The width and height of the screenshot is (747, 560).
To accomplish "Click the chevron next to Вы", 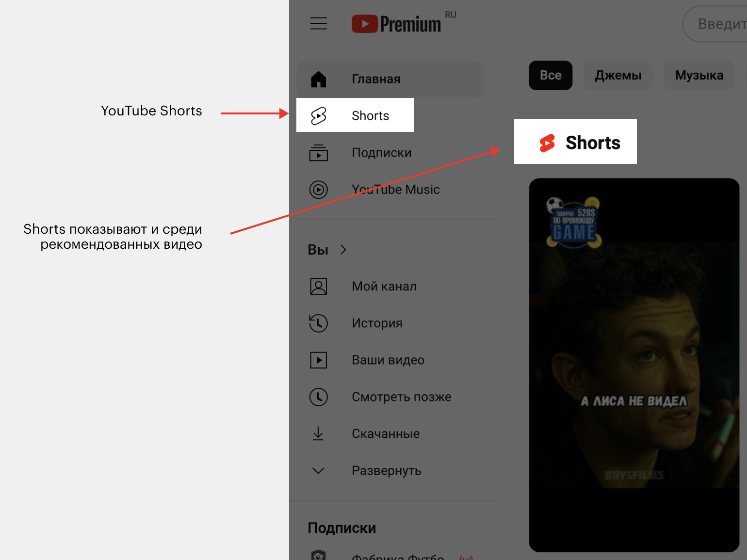I will pyautogui.click(x=343, y=250).
